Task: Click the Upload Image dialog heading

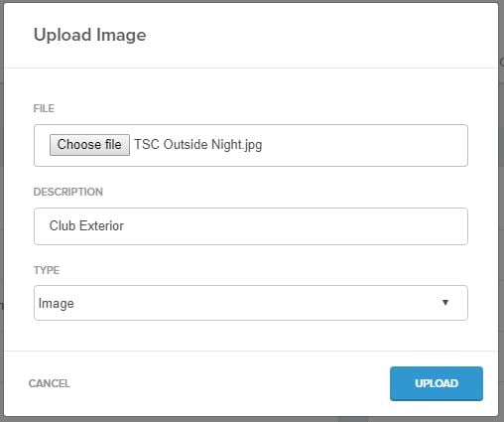Action: click(90, 35)
